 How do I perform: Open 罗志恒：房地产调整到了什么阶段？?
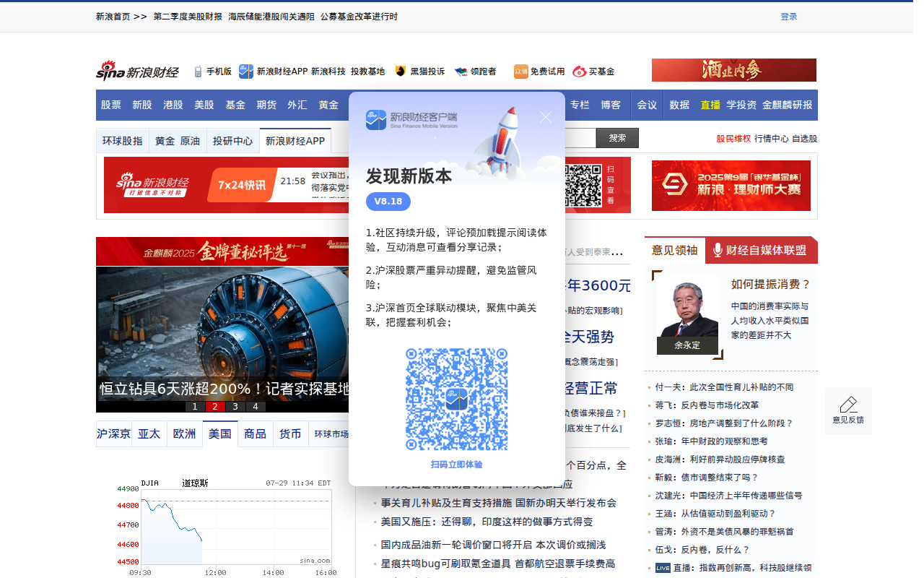[x=724, y=423]
